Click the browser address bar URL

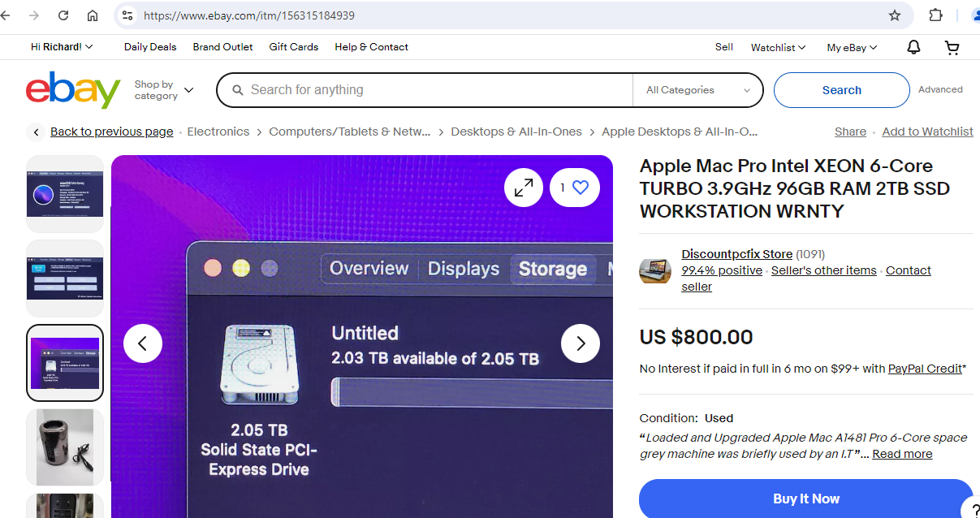click(x=248, y=15)
